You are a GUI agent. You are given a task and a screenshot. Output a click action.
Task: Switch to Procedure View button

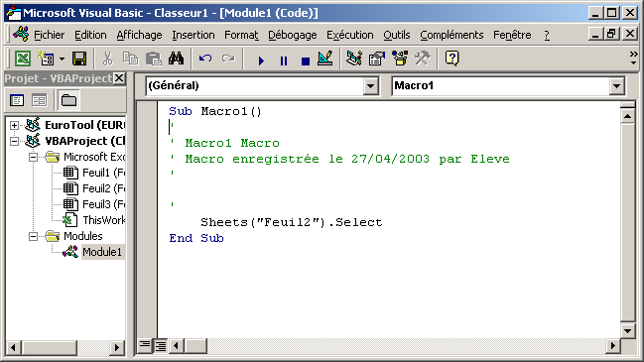pos(145,345)
